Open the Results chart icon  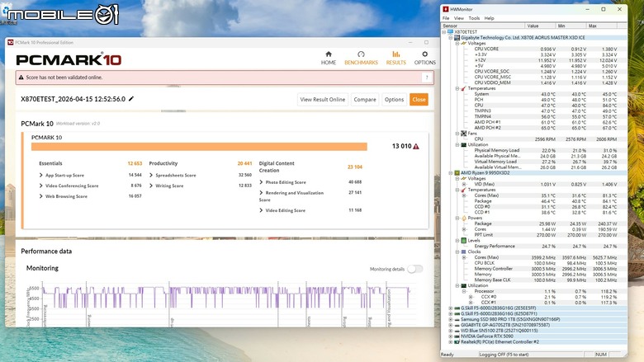click(395, 54)
